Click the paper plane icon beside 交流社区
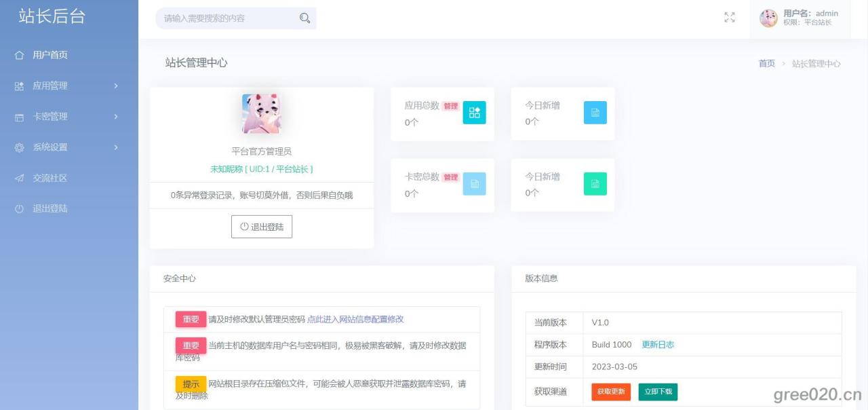Screen dimensions: 868x410 point(18,178)
